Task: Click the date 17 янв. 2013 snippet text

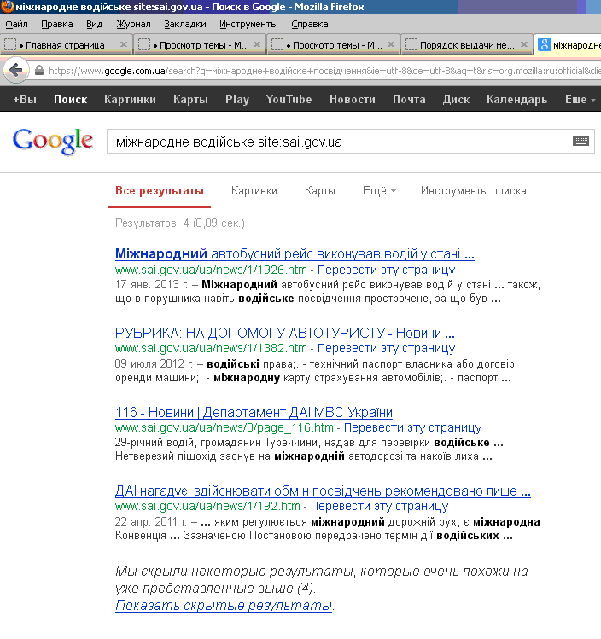Action: pyautogui.click(x=151, y=284)
